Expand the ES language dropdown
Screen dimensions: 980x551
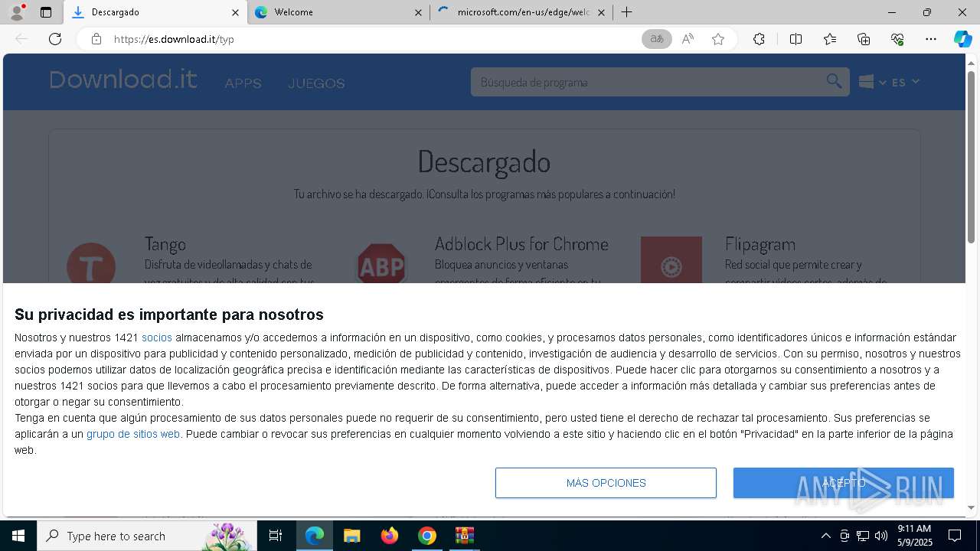pos(905,82)
